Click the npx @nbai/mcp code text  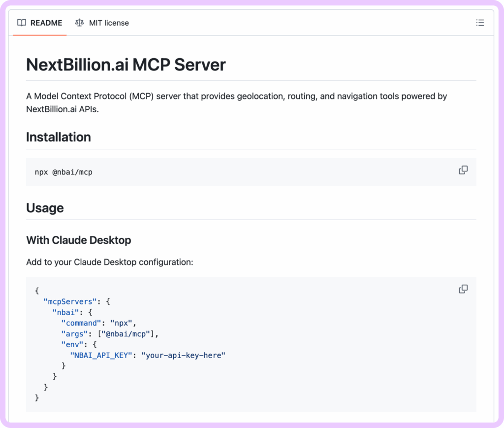click(63, 172)
